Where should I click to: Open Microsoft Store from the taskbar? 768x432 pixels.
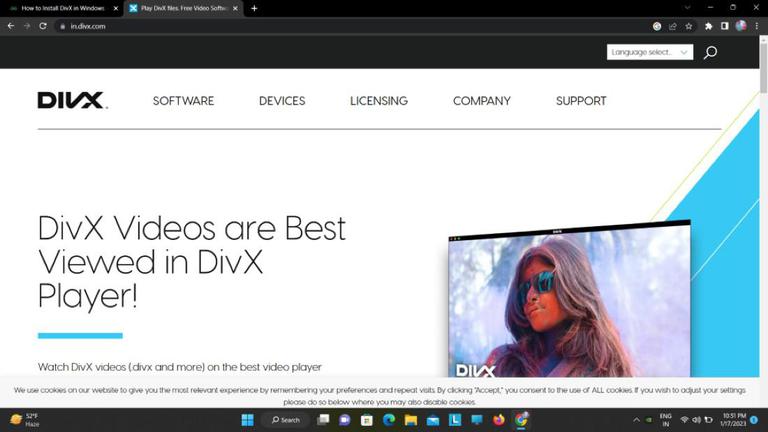pyautogui.click(x=367, y=420)
